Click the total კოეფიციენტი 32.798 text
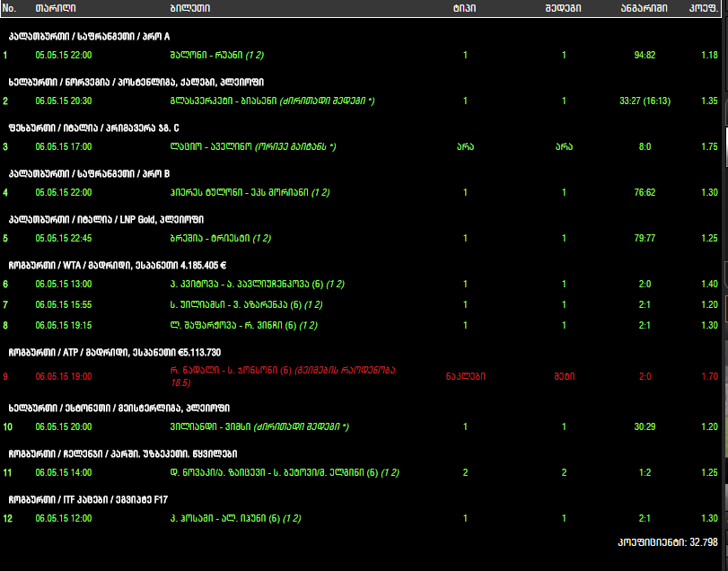Viewport: 728px width, 571px height. point(668,542)
